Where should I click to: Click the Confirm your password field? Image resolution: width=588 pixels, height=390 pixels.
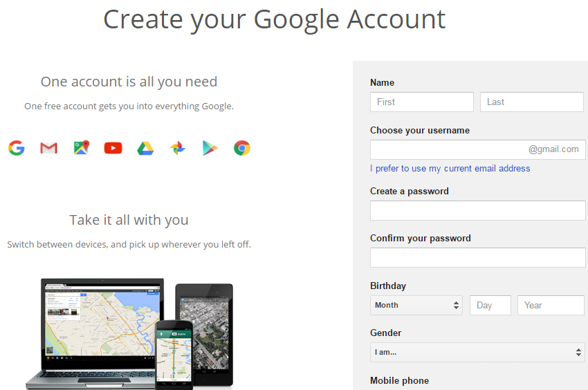(x=478, y=257)
